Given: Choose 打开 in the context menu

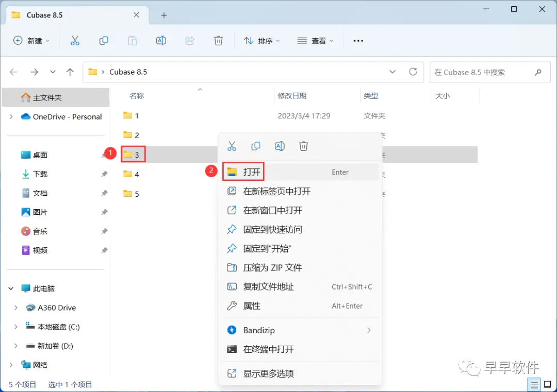Looking at the screenshot, I should pos(300,172).
